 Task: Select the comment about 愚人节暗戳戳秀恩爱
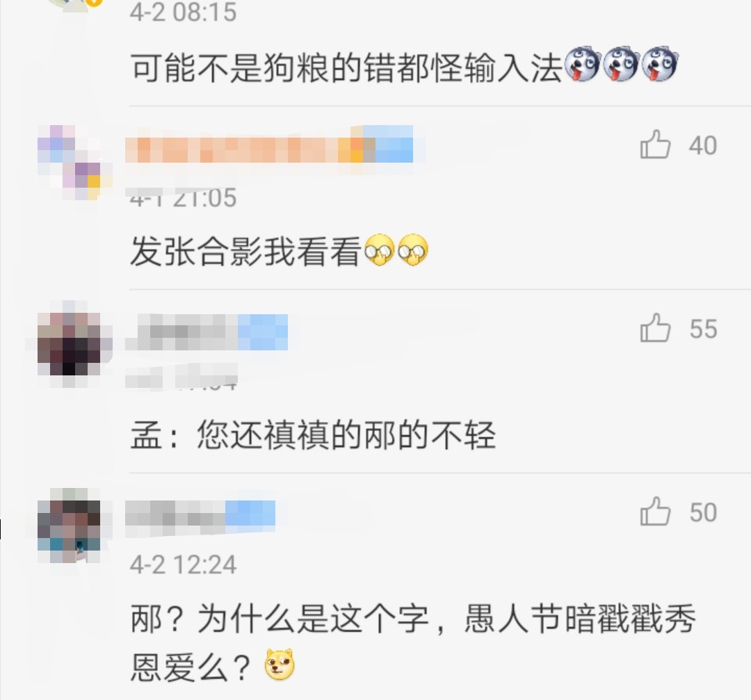point(413,642)
